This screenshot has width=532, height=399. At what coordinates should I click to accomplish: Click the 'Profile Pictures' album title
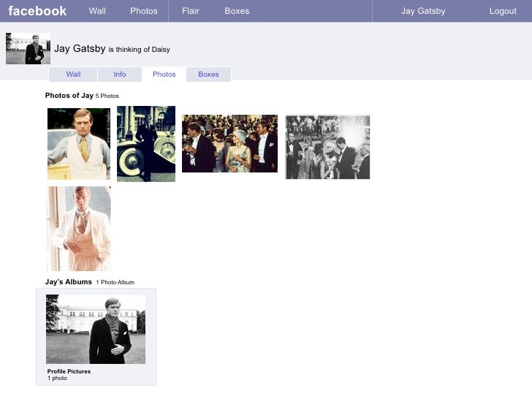pos(69,371)
